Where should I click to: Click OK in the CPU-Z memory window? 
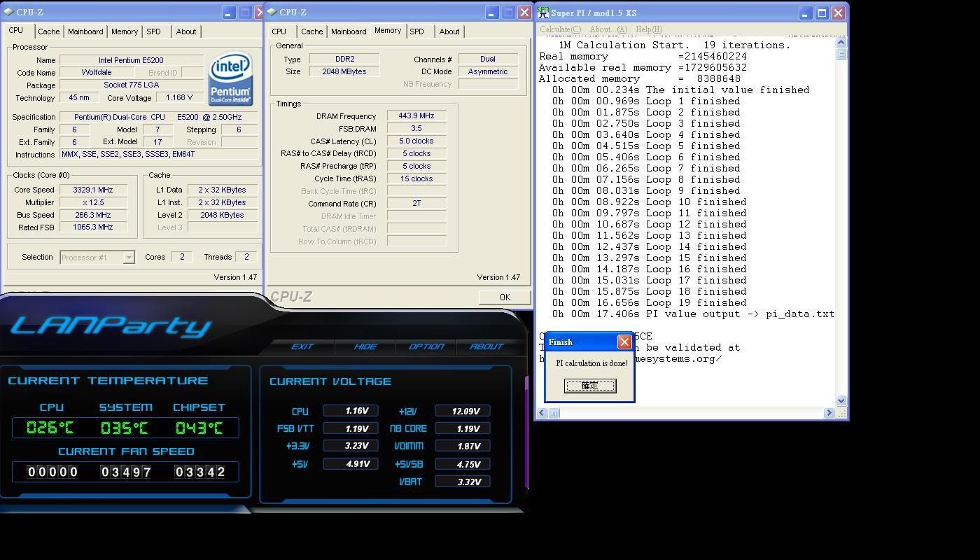click(505, 297)
